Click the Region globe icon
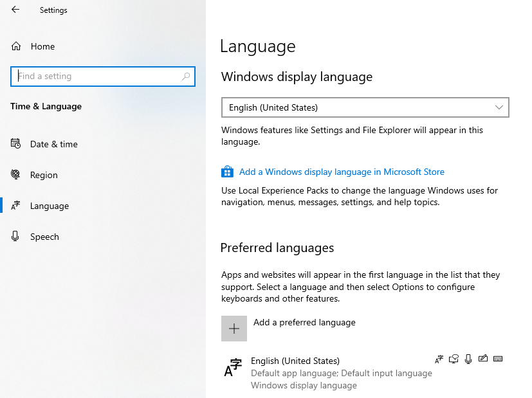 (x=16, y=175)
